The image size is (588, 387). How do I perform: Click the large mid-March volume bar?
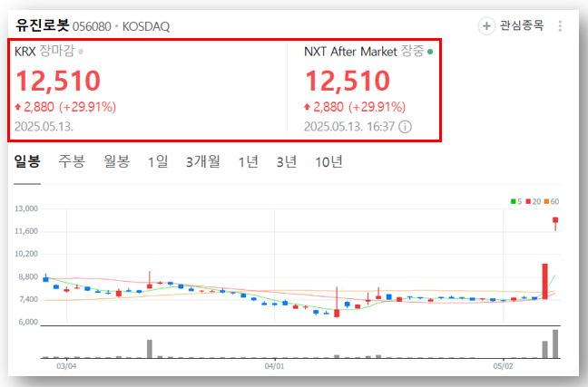(x=150, y=349)
